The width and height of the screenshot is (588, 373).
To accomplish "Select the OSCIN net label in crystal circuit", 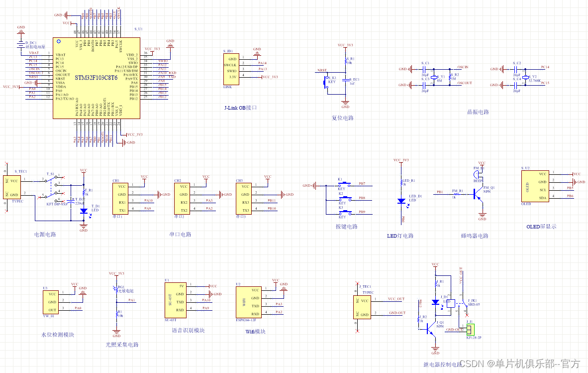I will click(x=463, y=67).
